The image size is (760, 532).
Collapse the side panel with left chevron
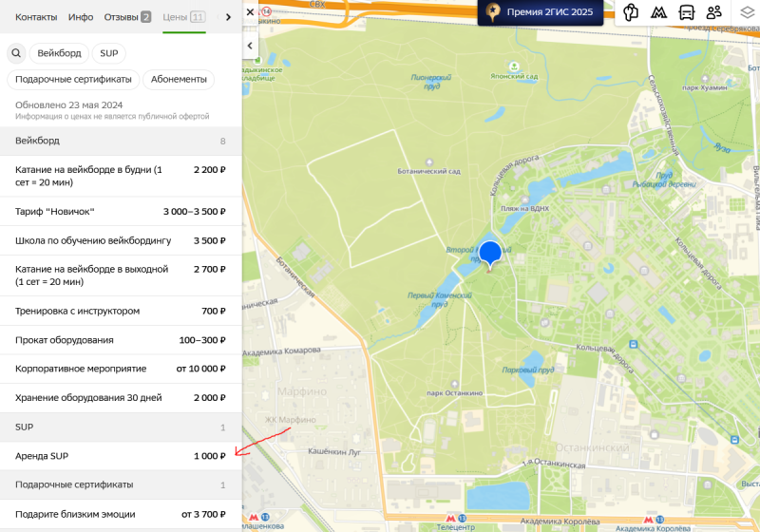(x=251, y=45)
